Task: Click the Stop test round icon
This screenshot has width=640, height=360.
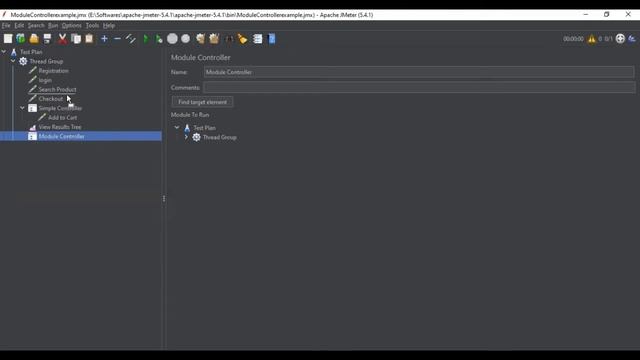Action: click(172, 39)
